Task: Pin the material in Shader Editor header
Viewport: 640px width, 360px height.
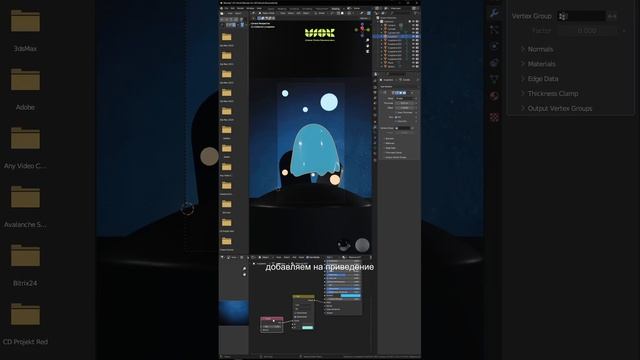Action: [x=371, y=257]
